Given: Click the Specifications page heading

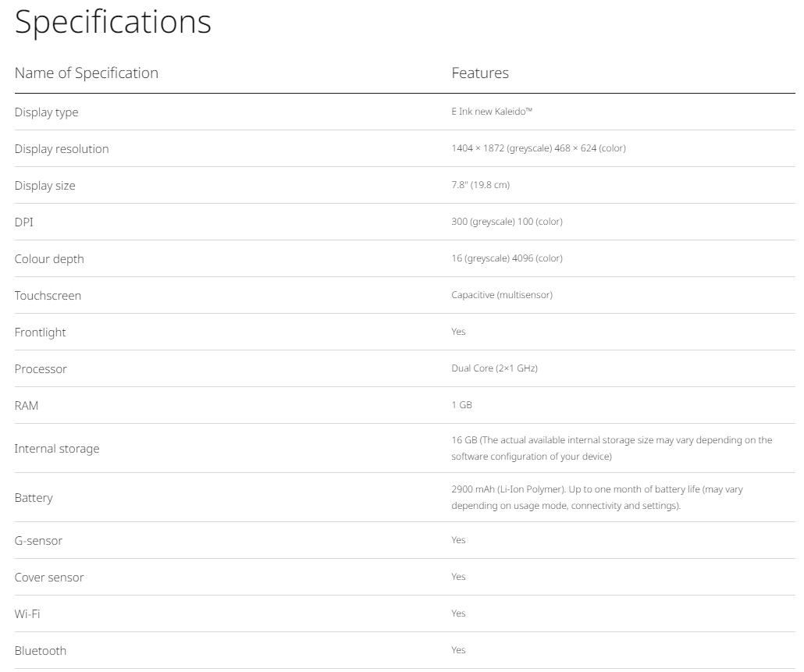Looking at the screenshot, I should (113, 22).
